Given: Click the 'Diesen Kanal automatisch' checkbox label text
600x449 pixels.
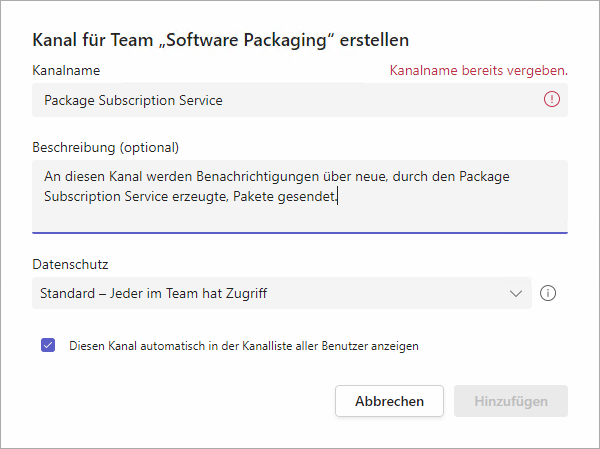Looking at the screenshot, I should coord(243,346).
